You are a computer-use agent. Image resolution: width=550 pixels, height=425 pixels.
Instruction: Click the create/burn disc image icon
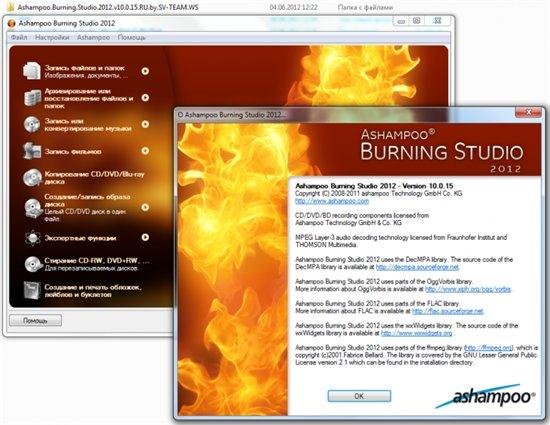(33, 208)
